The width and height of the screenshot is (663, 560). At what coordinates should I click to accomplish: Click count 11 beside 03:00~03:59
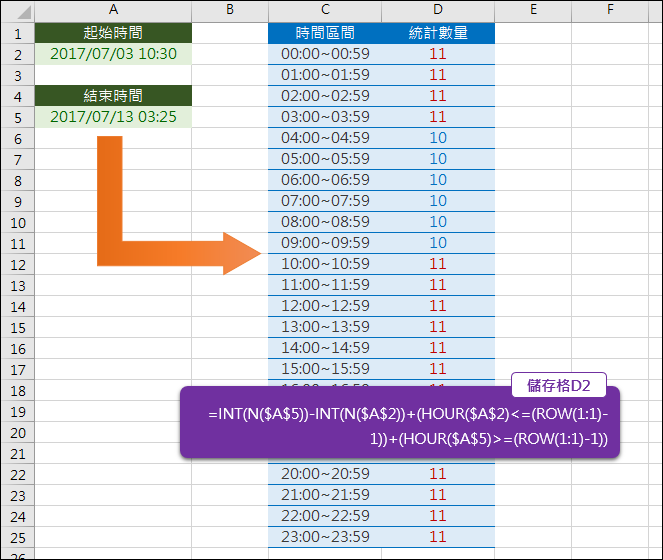pyautogui.click(x=438, y=117)
